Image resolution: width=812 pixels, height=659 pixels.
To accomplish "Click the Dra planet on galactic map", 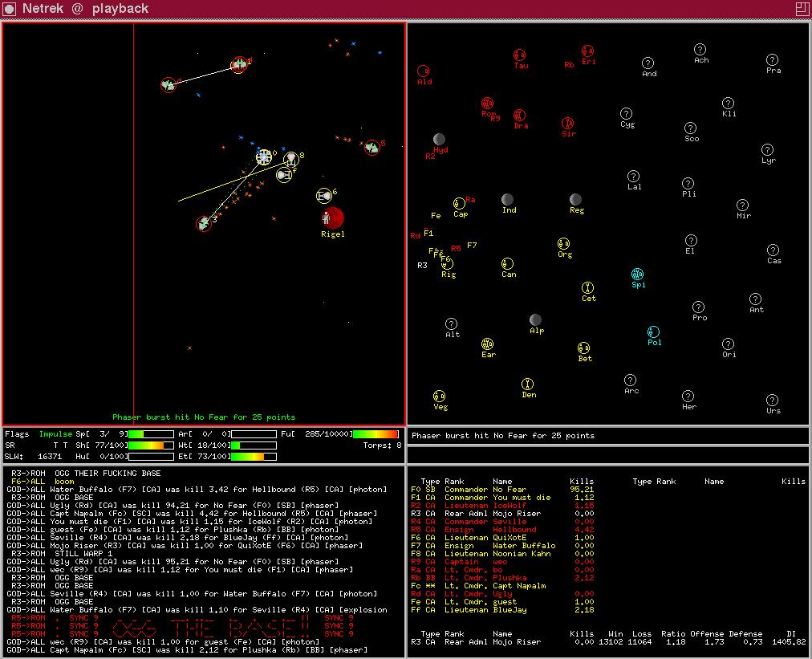I will point(519,115).
